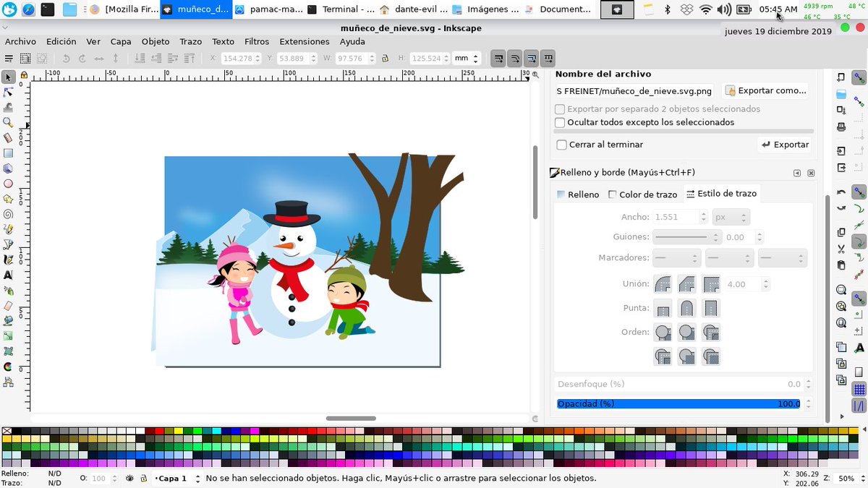Select the pencil freehand tool
This screenshot has height=488, width=868.
point(8,229)
